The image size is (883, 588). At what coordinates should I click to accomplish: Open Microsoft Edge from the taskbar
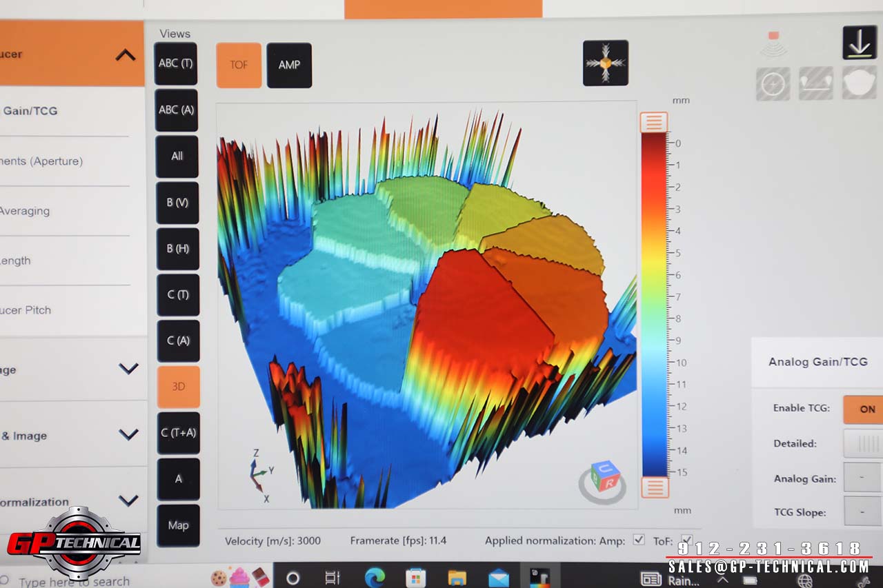(375, 577)
